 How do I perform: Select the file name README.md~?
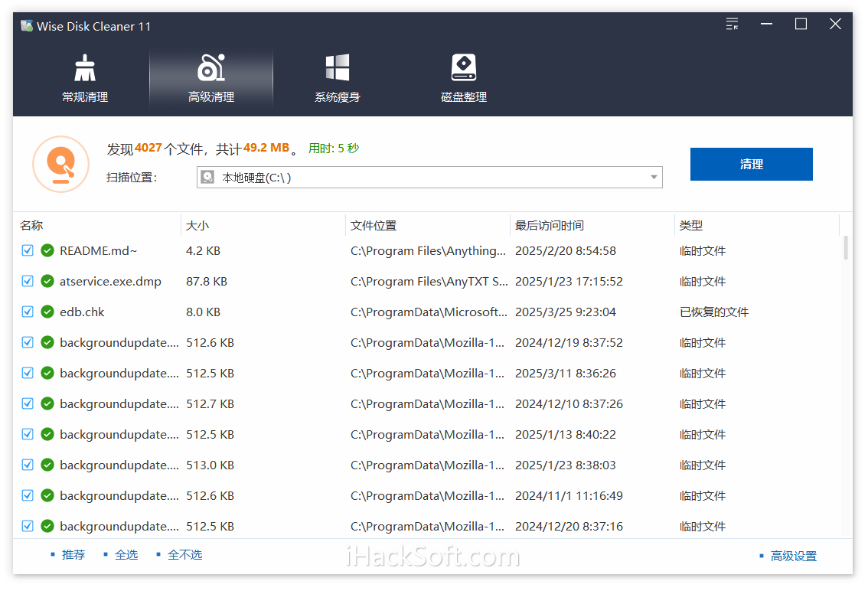(99, 251)
